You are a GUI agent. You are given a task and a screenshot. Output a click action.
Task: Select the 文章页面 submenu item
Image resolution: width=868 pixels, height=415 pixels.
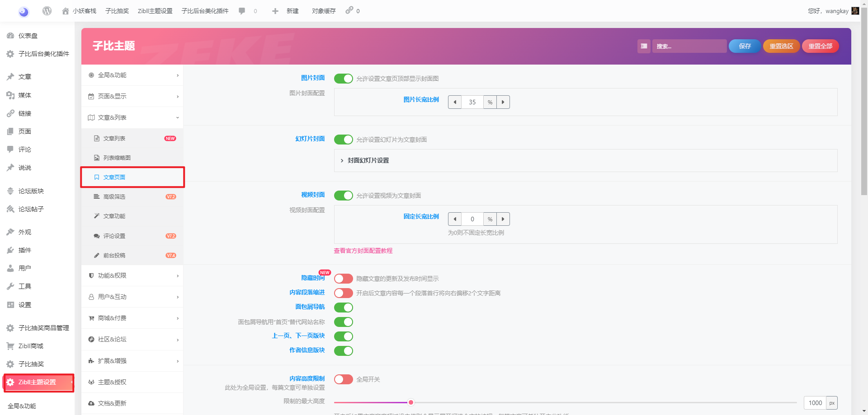(132, 177)
